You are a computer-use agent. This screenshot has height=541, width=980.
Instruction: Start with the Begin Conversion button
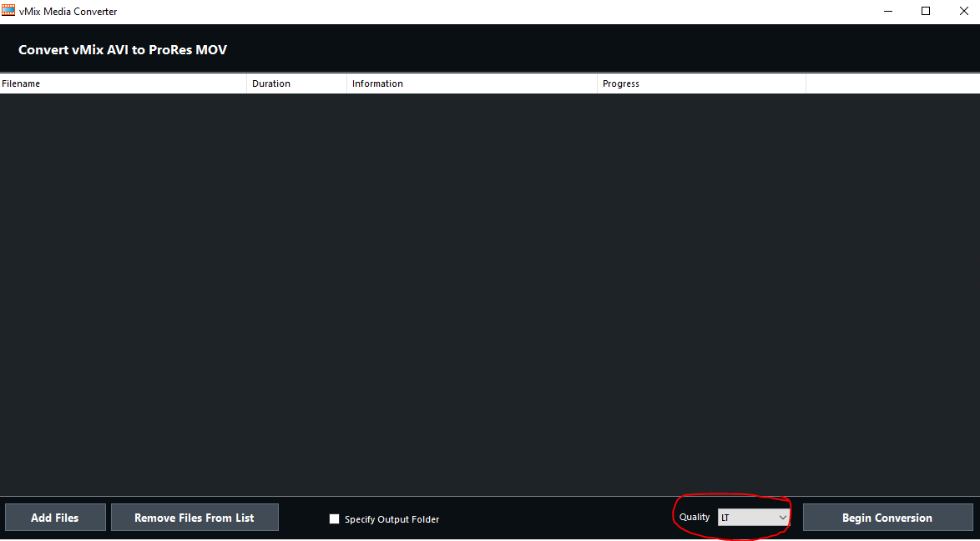click(887, 518)
